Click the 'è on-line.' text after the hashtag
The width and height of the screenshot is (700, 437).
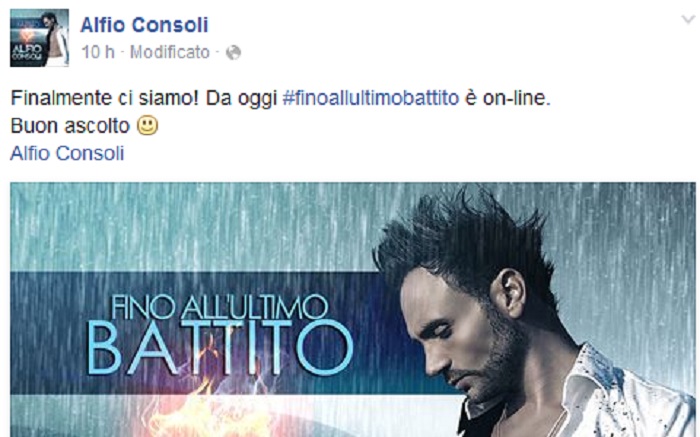(x=508, y=98)
